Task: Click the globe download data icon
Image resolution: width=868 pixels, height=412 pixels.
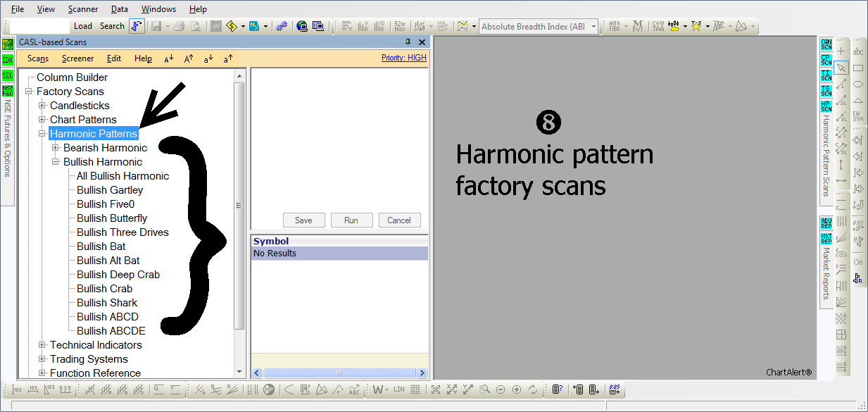Action: click(x=302, y=27)
